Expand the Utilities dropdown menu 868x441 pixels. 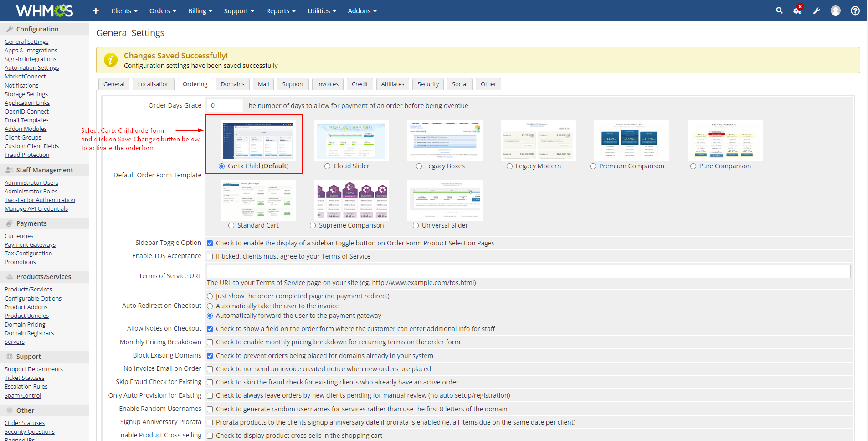321,11
